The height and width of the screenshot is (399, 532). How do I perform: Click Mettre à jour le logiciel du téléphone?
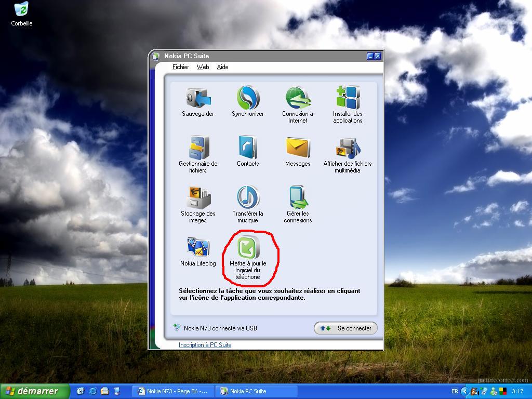(248, 247)
